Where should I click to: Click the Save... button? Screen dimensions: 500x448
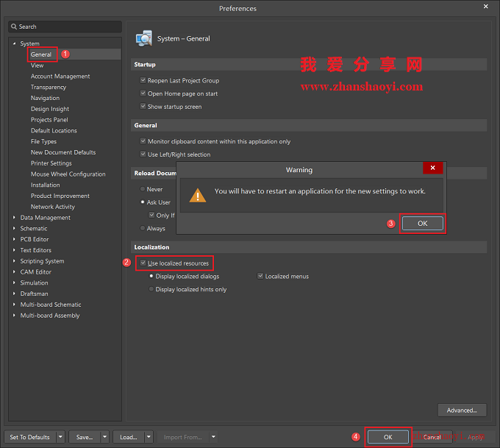click(x=85, y=437)
